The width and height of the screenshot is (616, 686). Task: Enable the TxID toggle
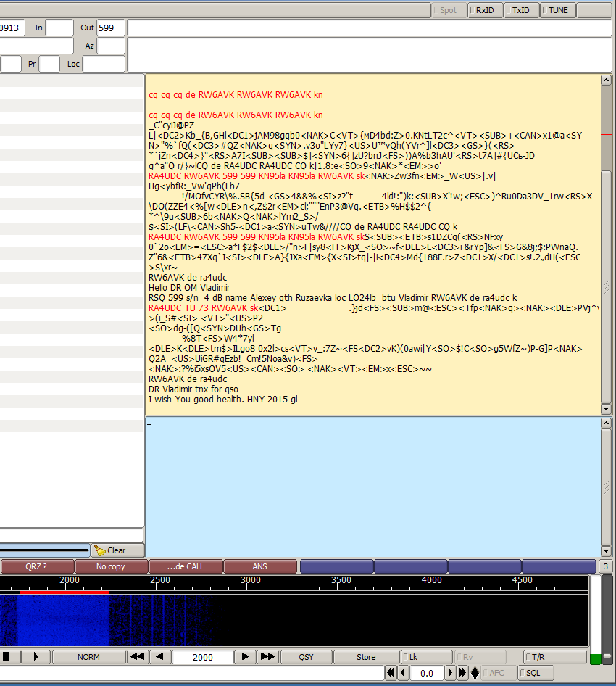point(521,10)
